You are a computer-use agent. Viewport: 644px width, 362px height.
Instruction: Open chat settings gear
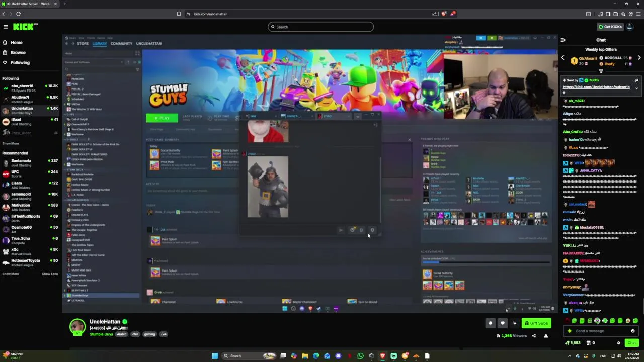619,343
